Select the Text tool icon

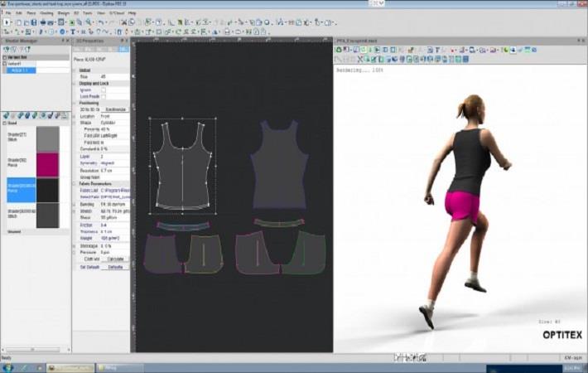[x=73, y=31]
